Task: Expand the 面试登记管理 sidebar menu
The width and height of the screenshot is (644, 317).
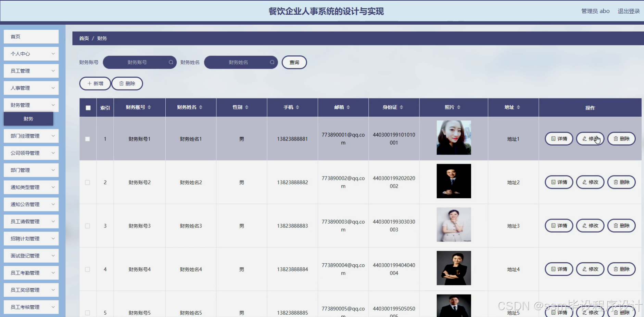Action: (x=31, y=255)
